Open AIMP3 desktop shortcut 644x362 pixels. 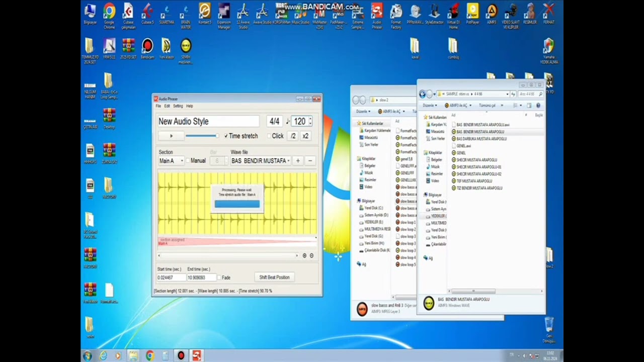tap(492, 14)
